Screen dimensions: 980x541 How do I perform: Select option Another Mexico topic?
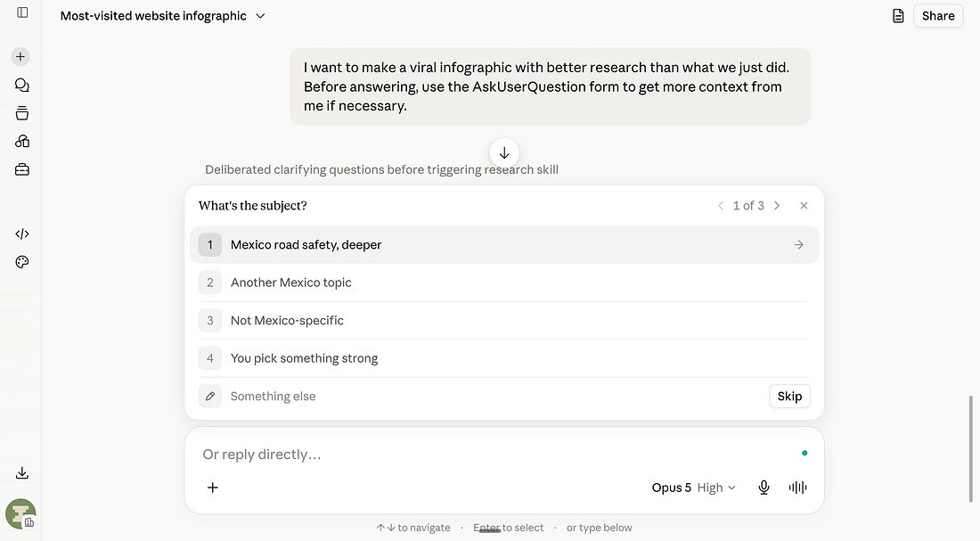point(504,283)
